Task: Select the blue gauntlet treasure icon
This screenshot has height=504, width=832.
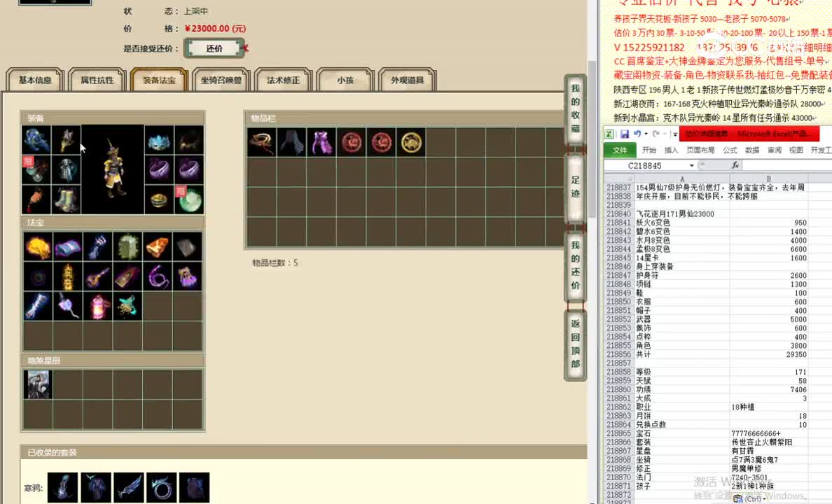Action: click(97, 246)
